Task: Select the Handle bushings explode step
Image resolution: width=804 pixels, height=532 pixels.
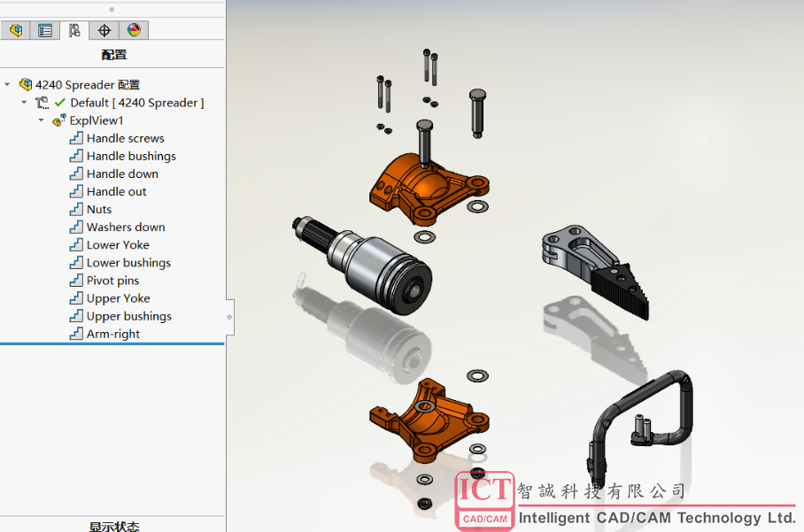Action: 131,156
